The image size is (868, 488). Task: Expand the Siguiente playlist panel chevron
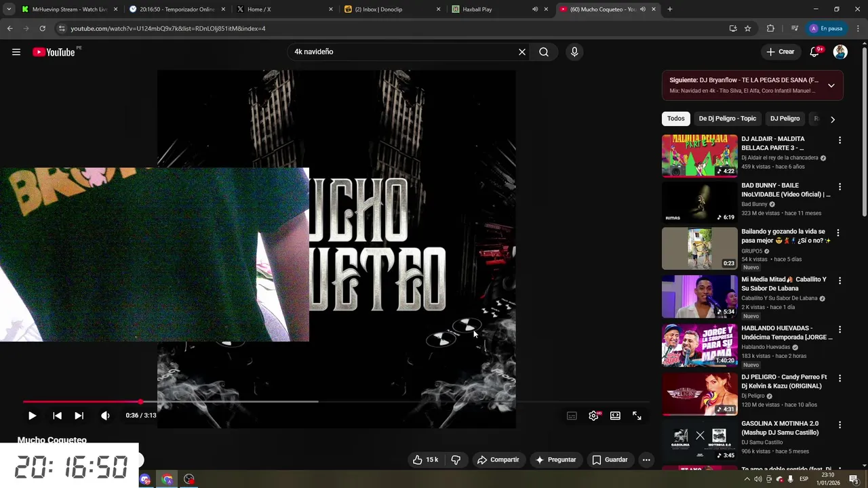coord(831,85)
